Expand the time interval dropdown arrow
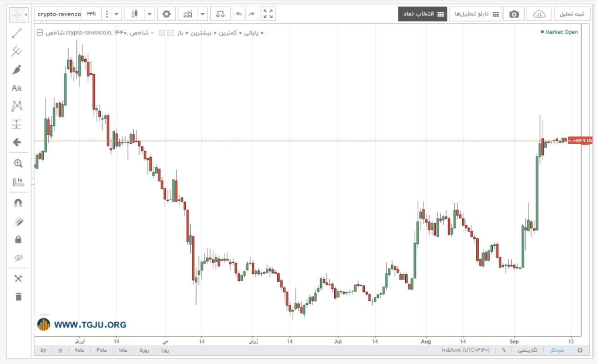This screenshot has width=597, height=364. pyautogui.click(x=117, y=14)
